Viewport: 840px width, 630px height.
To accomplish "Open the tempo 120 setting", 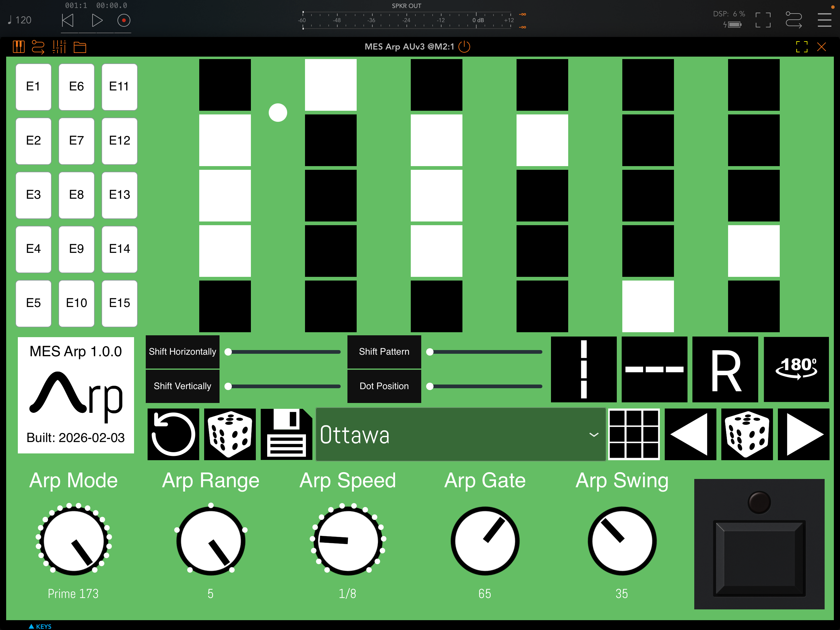I will coord(20,20).
